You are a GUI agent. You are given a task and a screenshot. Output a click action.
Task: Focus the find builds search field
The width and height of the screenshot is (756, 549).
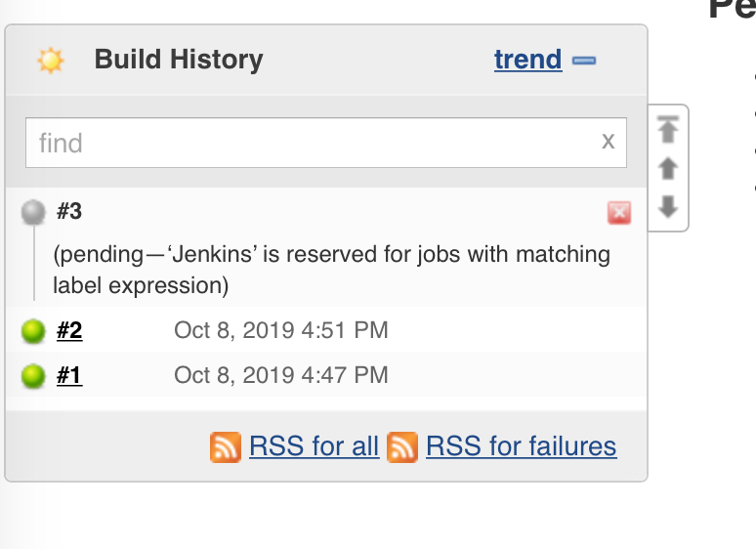[326, 143]
